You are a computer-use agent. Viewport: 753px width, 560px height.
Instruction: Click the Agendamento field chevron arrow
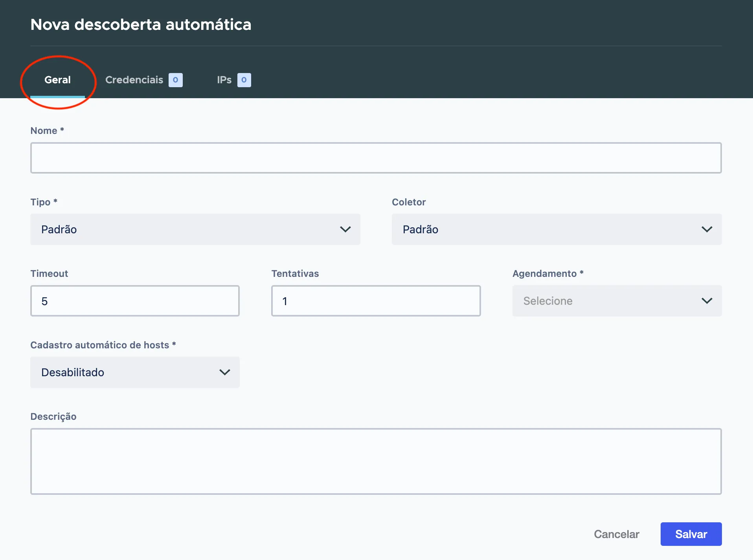pyautogui.click(x=707, y=301)
